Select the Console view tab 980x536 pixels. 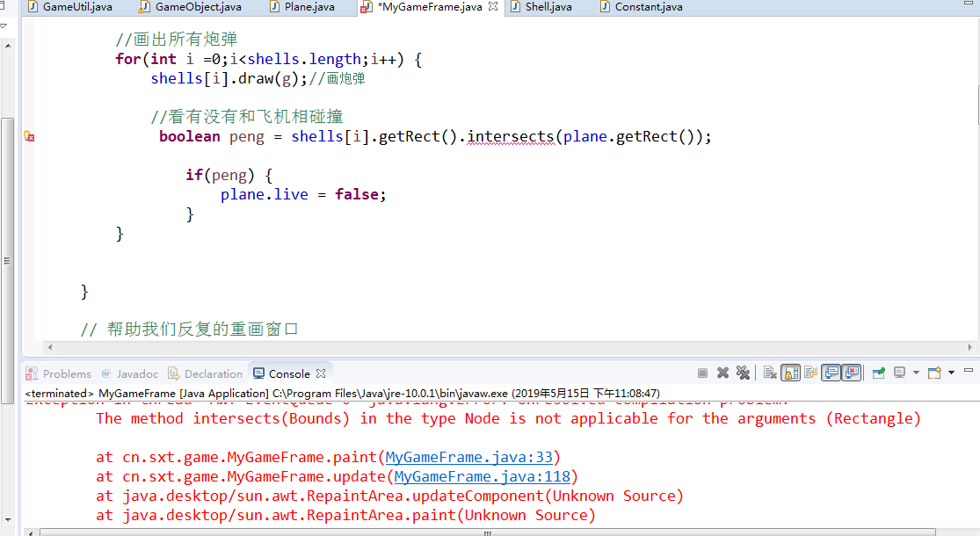[x=282, y=373]
